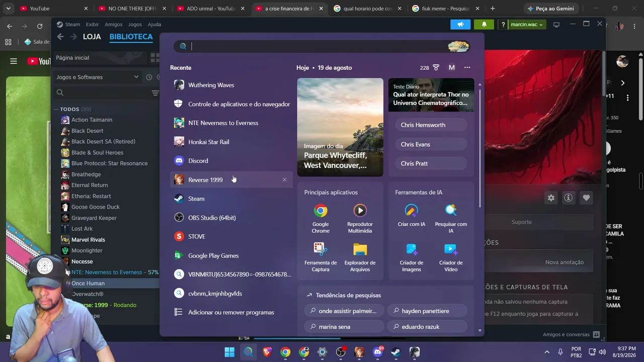Choose Chris Evans quiz answer

[x=431, y=144]
